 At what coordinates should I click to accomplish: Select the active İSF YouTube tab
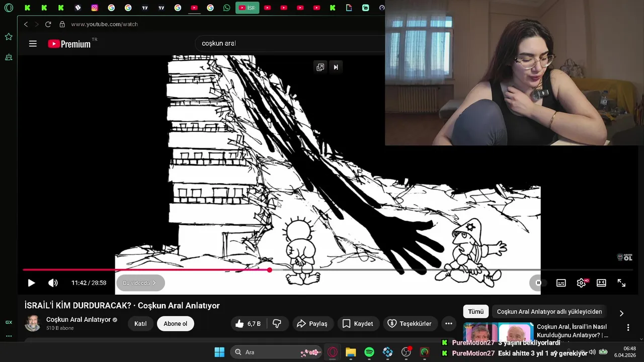[247, 8]
